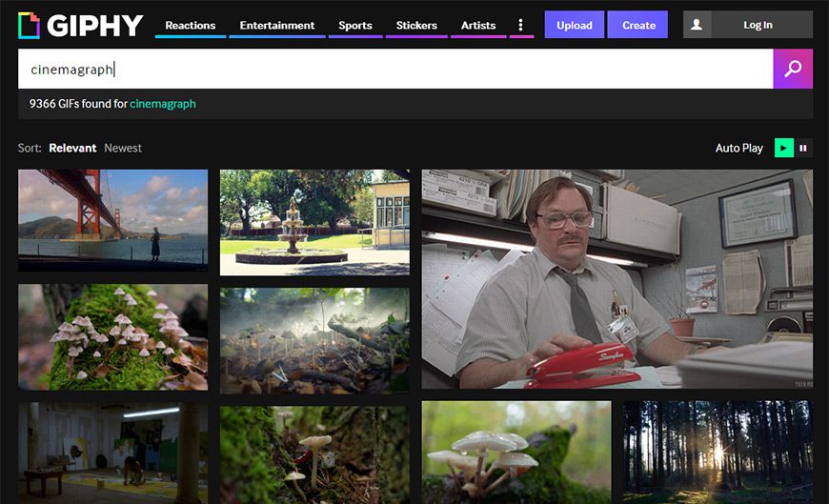Open the three-dot more menu

pos(521,25)
